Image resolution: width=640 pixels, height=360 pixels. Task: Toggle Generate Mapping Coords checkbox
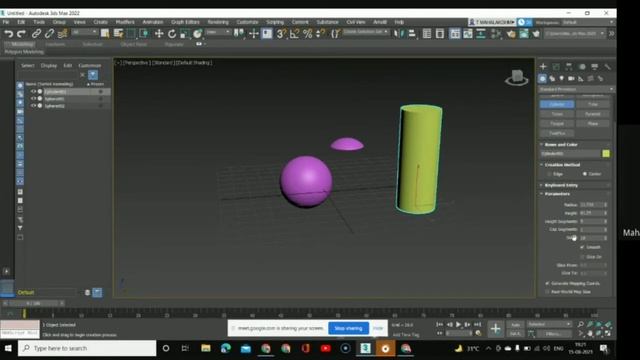tap(547, 283)
